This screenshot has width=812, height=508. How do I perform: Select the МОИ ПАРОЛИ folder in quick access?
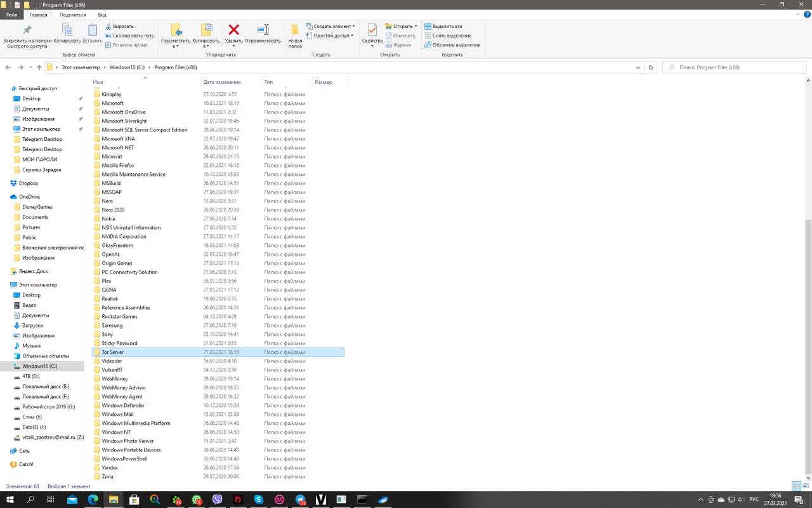tap(39, 159)
